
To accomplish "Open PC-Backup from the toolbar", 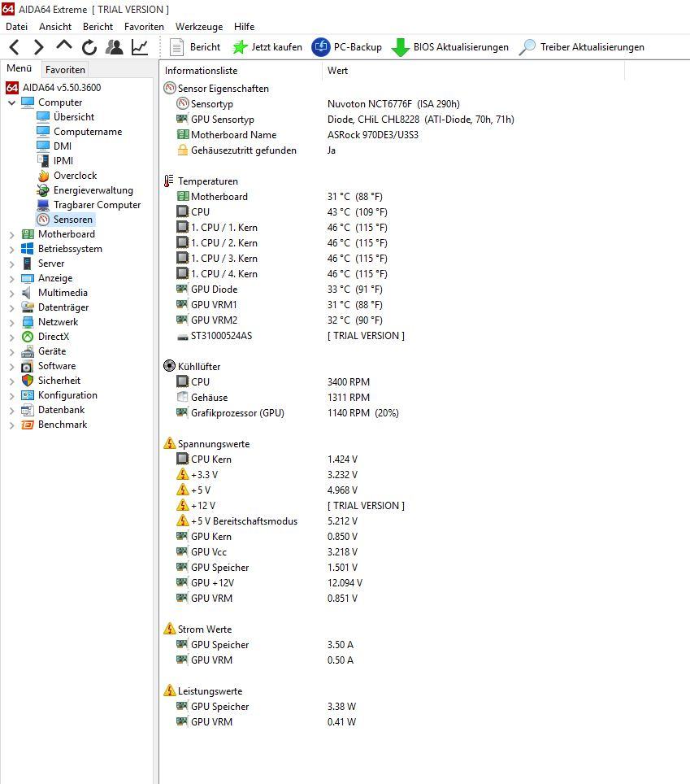I will tap(346, 47).
